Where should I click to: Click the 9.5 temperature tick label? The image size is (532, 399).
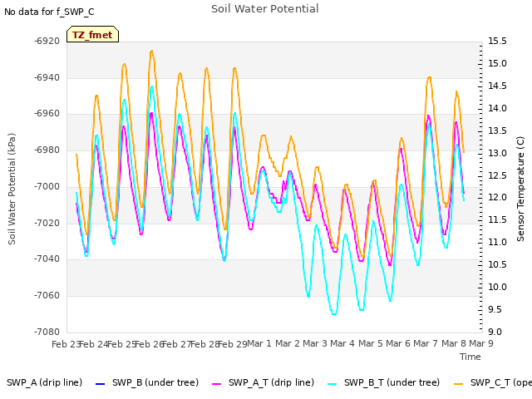click(x=497, y=309)
